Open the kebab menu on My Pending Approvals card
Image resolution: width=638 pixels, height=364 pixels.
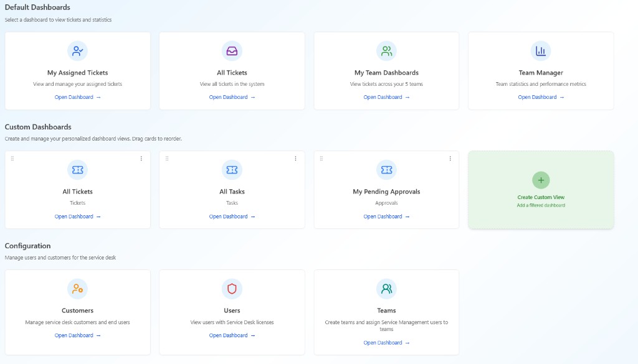click(x=450, y=159)
